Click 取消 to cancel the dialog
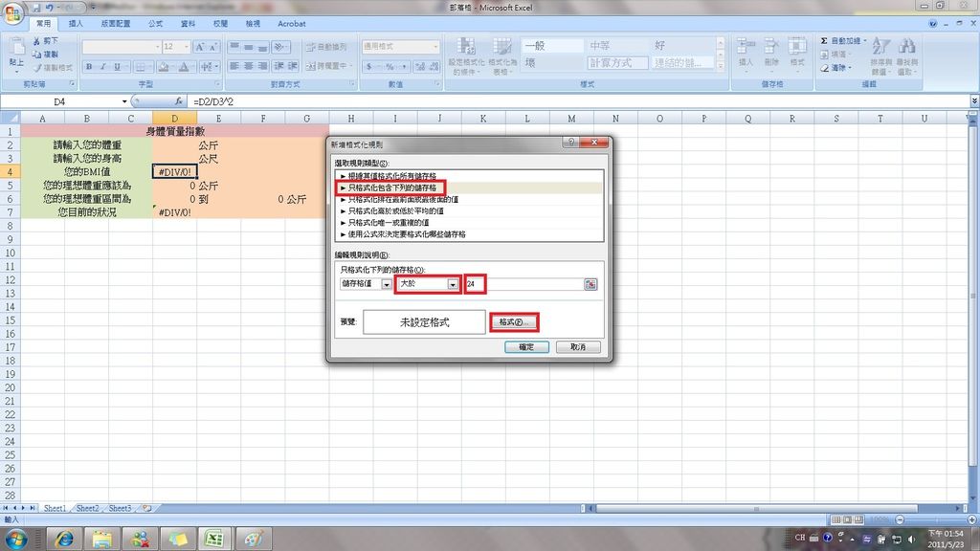 coord(578,346)
